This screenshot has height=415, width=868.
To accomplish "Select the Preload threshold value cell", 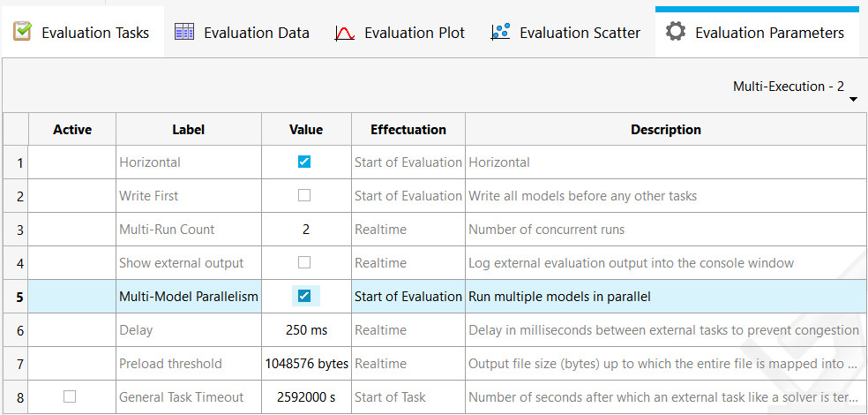I will [306, 364].
